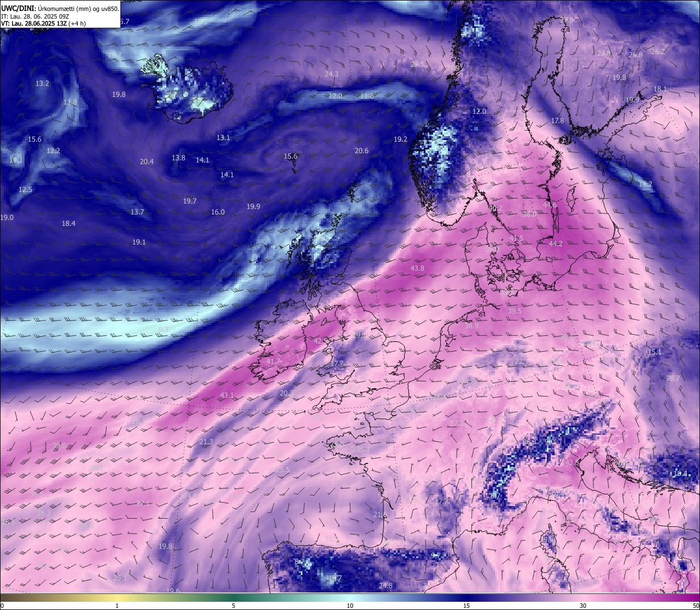Click the 16.0 value label
Viewport: 700px width, 610px height.
[x=218, y=212]
